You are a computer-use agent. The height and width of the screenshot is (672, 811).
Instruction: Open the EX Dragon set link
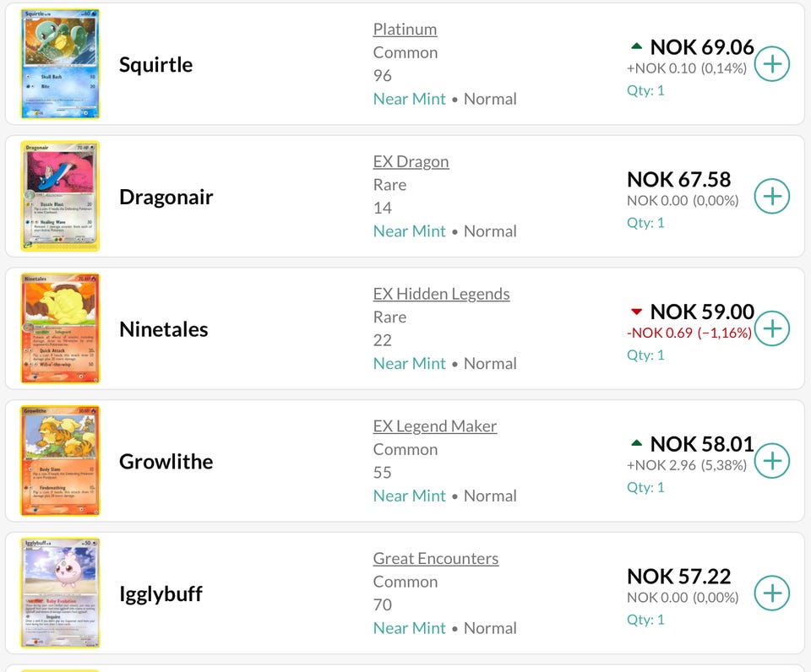[411, 162]
